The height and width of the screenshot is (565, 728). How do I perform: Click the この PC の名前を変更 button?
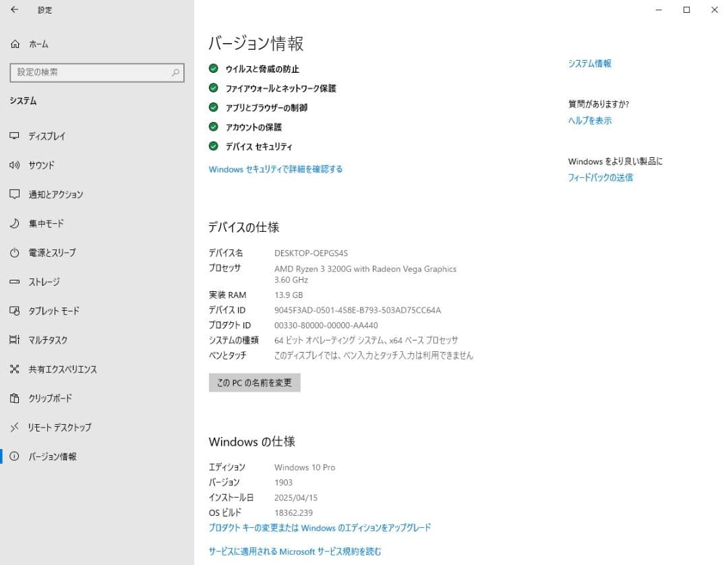tap(254, 382)
